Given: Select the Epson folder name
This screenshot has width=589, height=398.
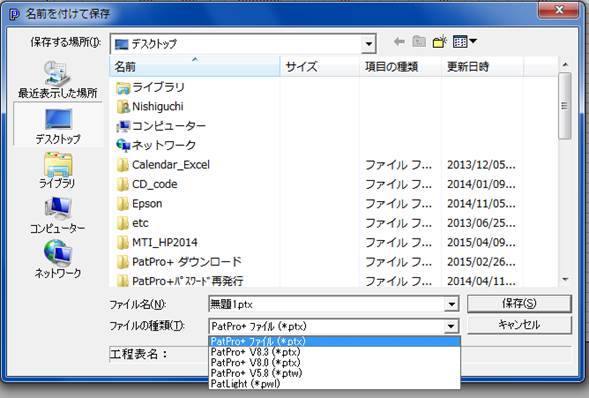Looking at the screenshot, I should [147, 204].
